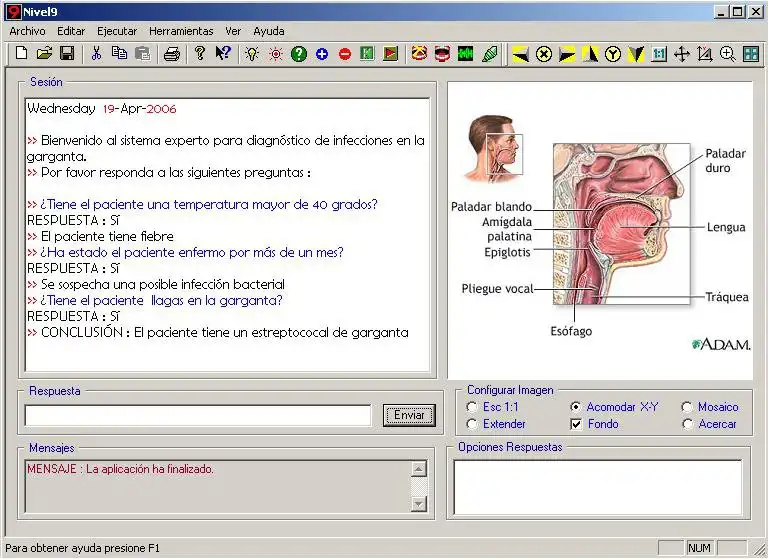Click the yellow circle Y icon

pyautogui.click(x=613, y=54)
